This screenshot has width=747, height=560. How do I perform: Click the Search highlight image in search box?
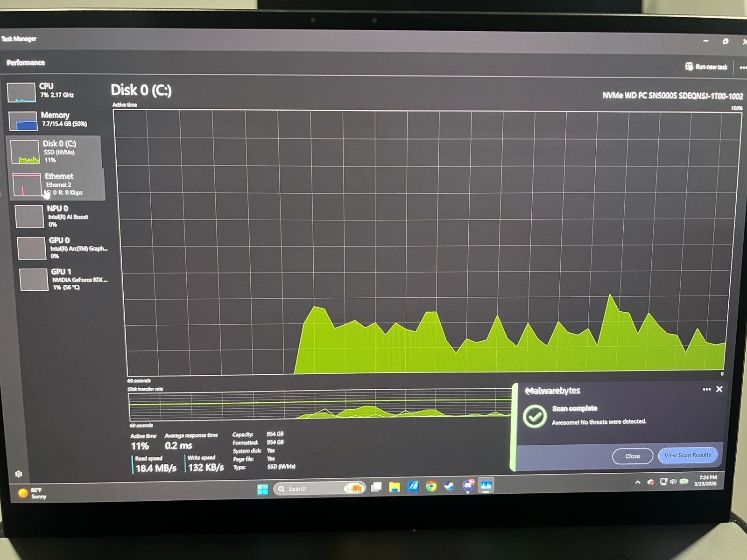point(354,488)
